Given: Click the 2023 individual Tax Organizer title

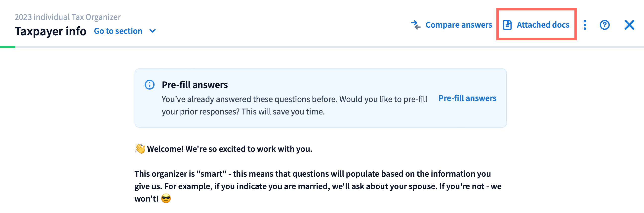Looking at the screenshot, I should point(68,17).
